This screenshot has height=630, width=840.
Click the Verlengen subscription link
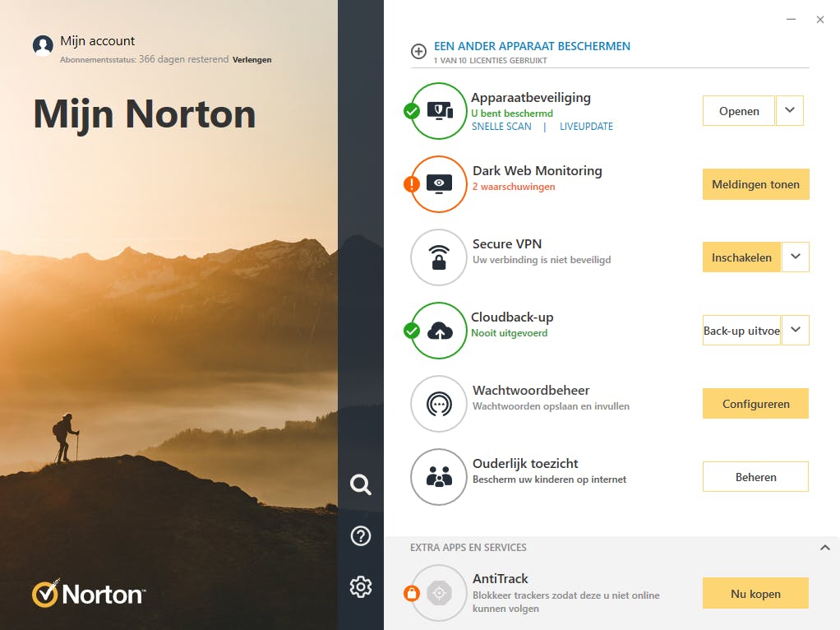(252, 59)
